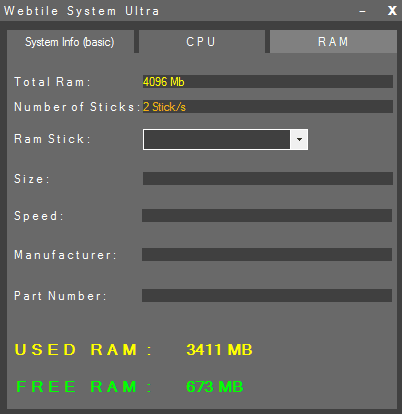Image resolution: width=402 pixels, height=414 pixels.
Task: Open the CPU tab
Action: coord(201,42)
